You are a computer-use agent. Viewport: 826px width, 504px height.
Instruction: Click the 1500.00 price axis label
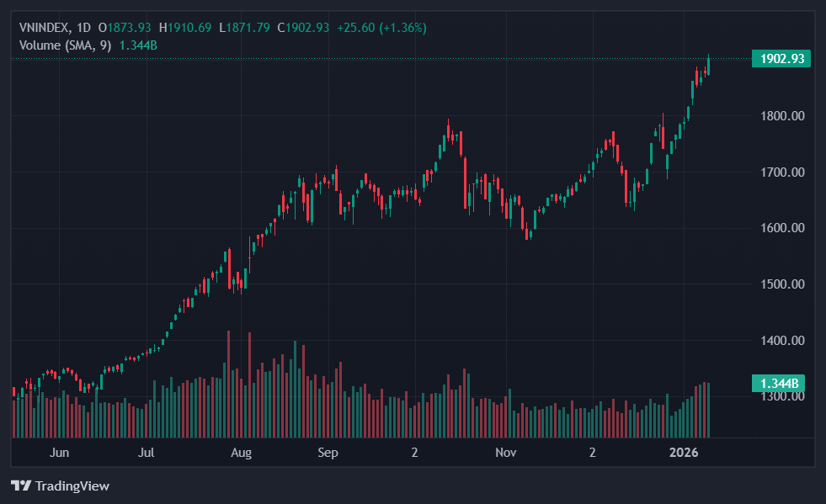(782, 284)
